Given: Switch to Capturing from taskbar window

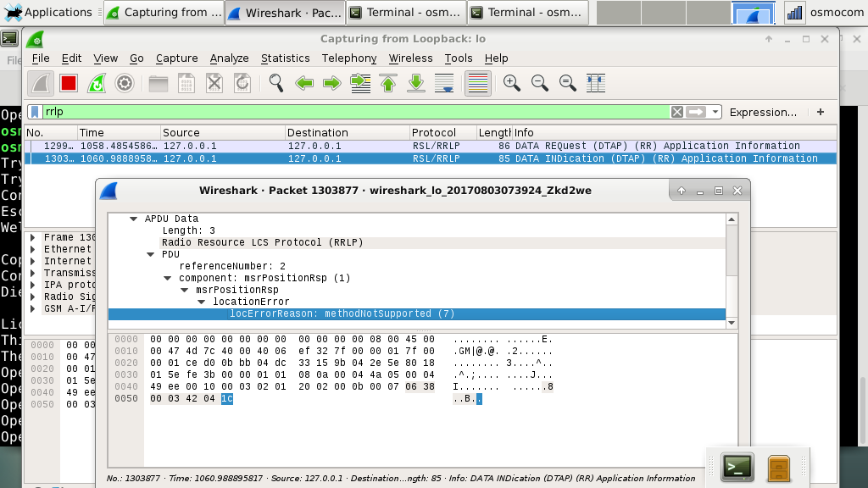Looking at the screenshot, I should (164, 12).
